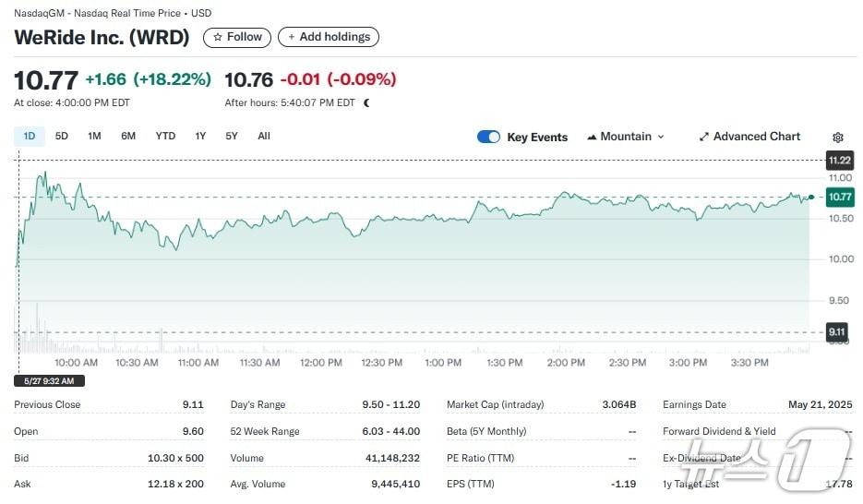The width and height of the screenshot is (863, 504).
Task: Open chart settings gear icon
Action: [837, 138]
